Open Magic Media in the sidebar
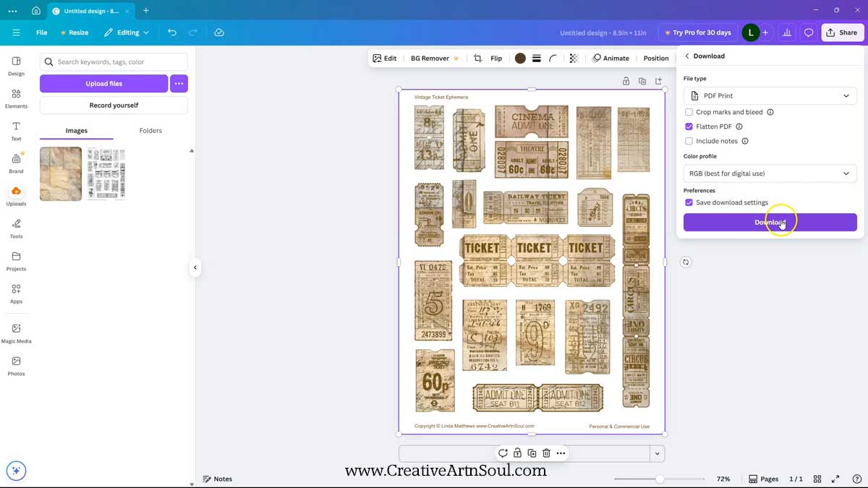Screen dimensions: 868x488 coord(16,333)
